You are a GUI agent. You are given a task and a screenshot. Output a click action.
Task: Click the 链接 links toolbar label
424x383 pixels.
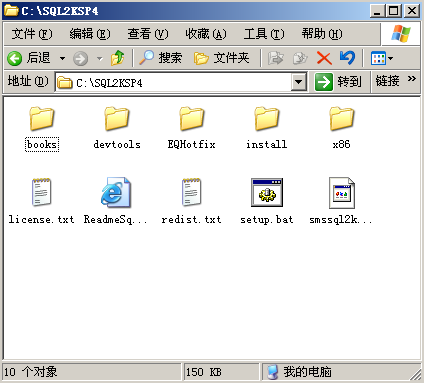pos(387,81)
